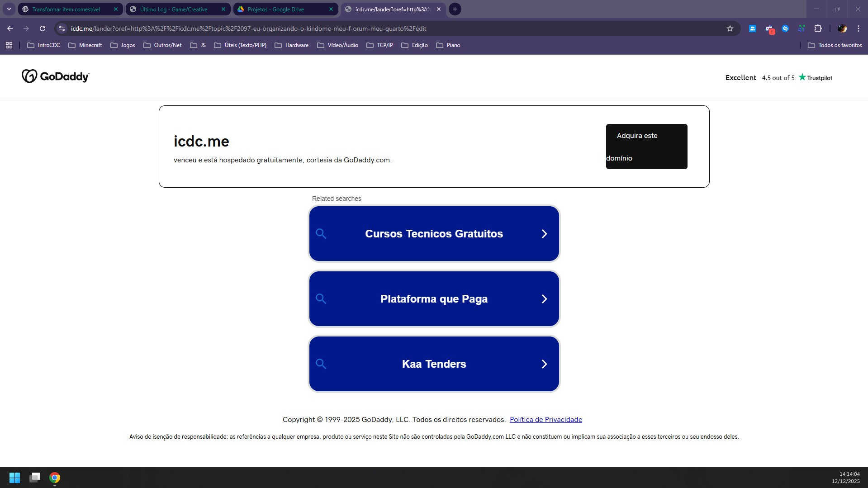Expand the Todos os favoritos folder
868x488 pixels.
[x=835, y=45]
